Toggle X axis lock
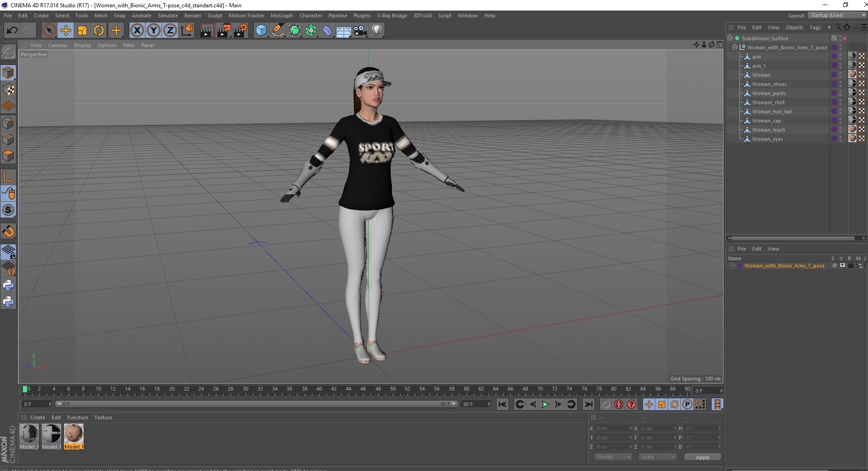The height and width of the screenshot is (471, 868). pos(137,31)
